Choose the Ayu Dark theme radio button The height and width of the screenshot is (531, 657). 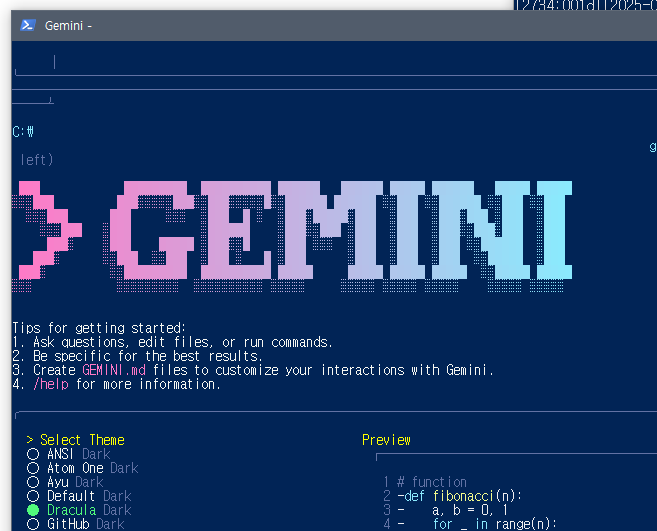pyautogui.click(x=33, y=482)
